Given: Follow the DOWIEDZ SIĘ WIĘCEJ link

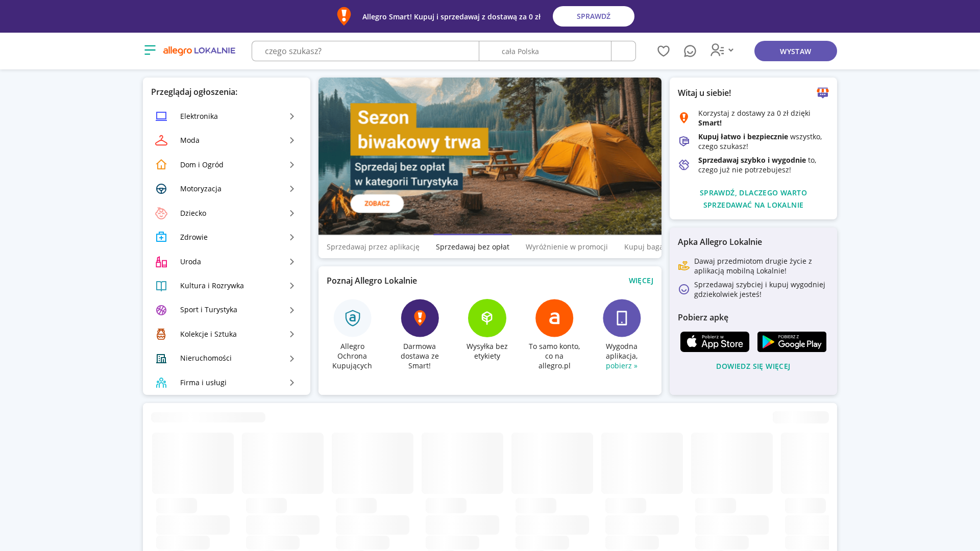Looking at the screenshot, I should (753, 366).
